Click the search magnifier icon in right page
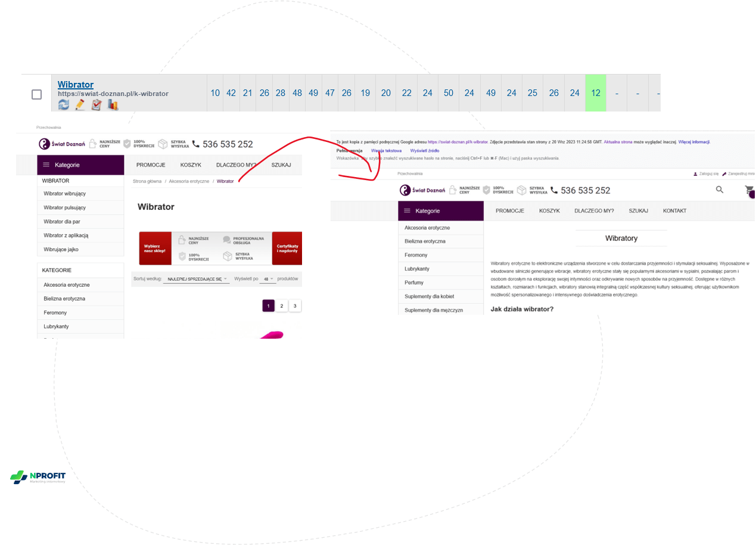 pos(720,190)
